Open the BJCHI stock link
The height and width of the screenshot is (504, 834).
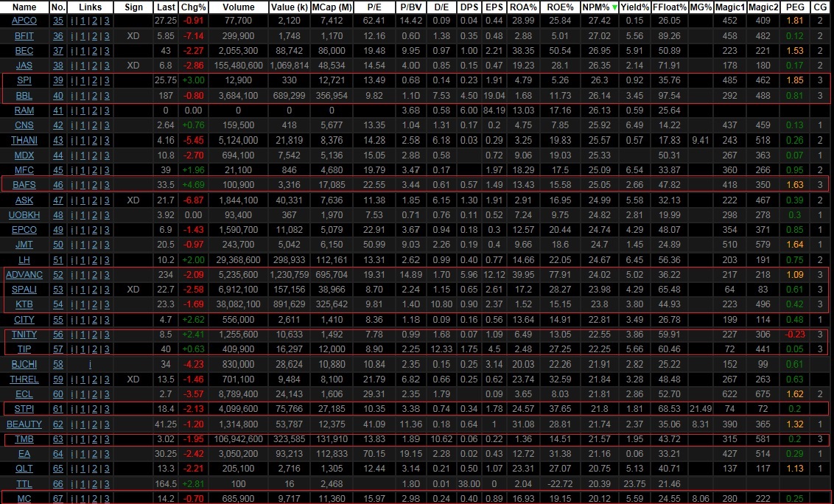pos(24,365)
